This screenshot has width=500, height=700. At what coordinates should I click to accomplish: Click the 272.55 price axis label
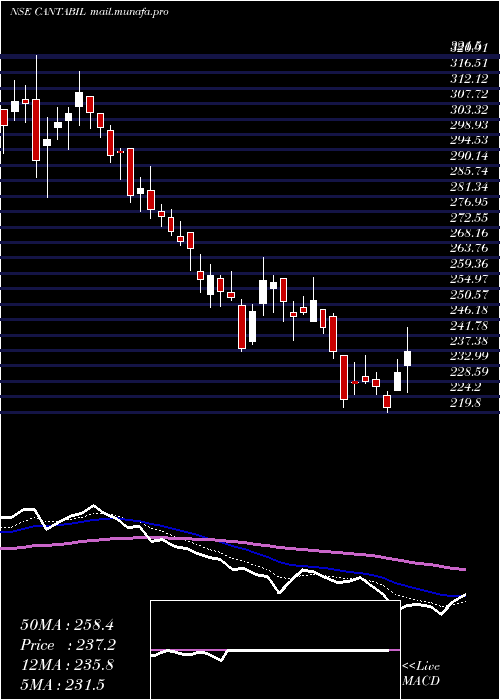point(469,217)
